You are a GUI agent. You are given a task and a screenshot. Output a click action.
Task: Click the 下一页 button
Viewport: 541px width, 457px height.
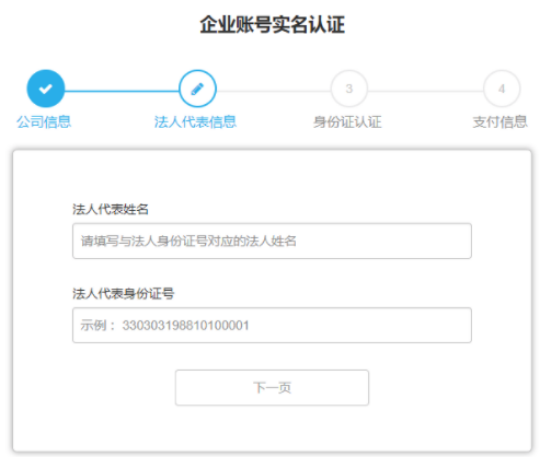(x=272, y=388)
